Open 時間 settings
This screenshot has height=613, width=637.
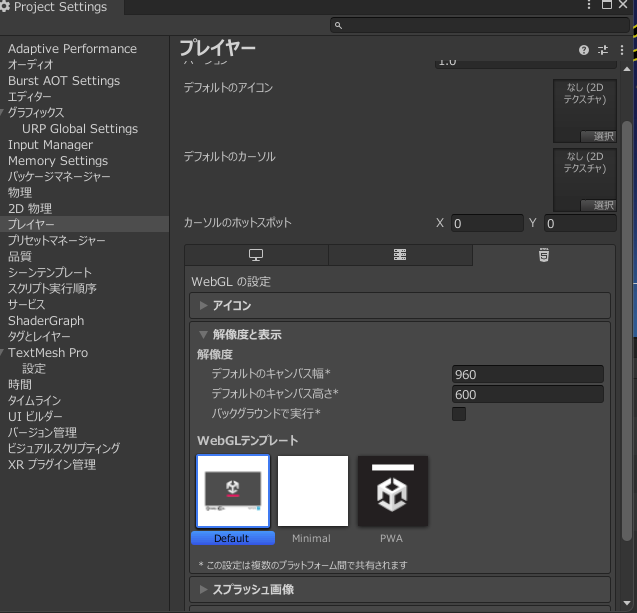pos(20,384)
